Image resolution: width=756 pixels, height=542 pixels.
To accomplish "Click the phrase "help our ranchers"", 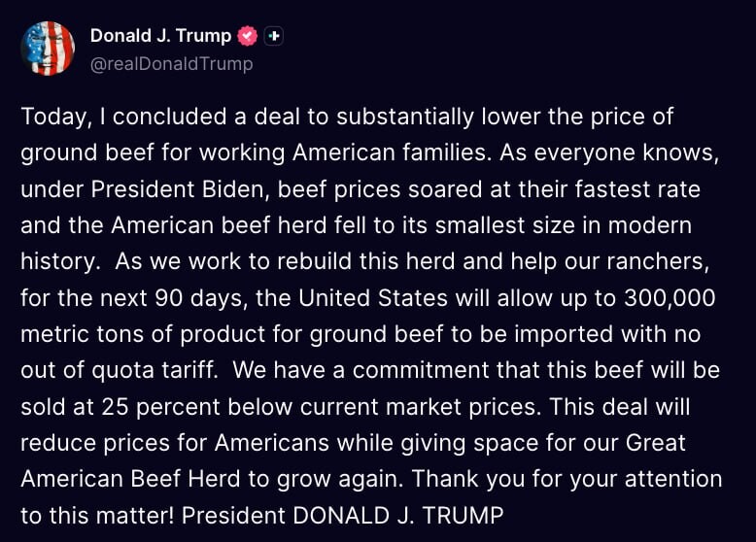I will pyautogui.click(x=609, y=261).
